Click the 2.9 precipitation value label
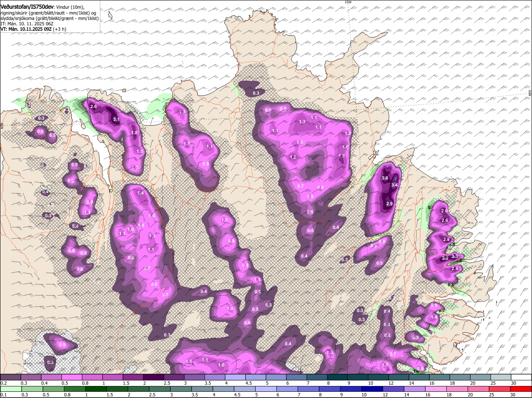 389,204
